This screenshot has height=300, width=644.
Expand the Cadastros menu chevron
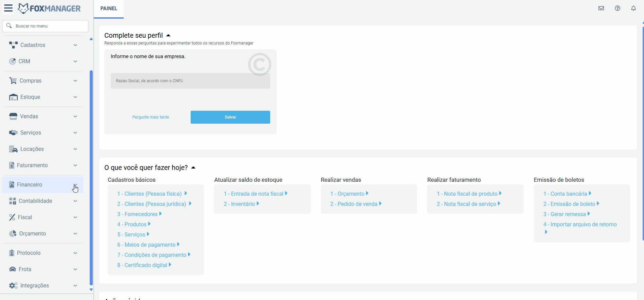click(75, 45)
